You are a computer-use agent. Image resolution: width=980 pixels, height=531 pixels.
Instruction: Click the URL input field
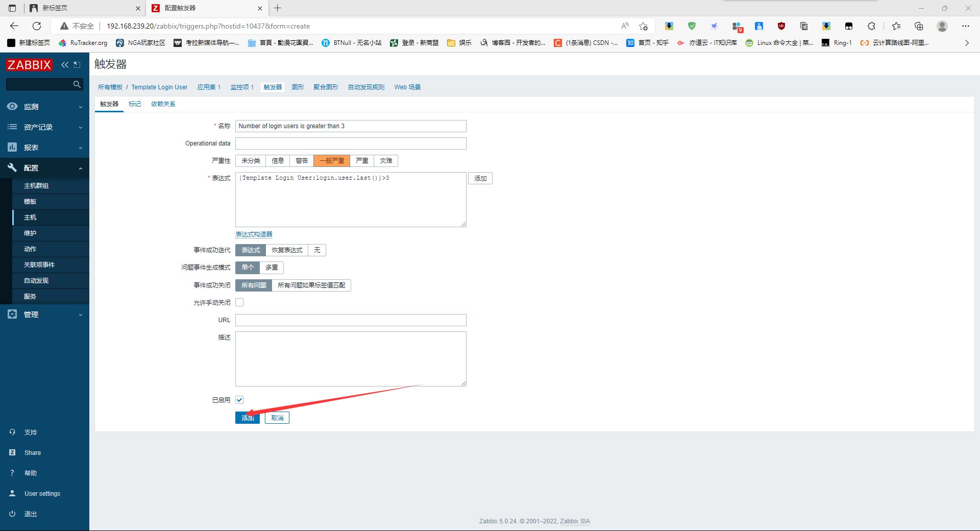[351, 320]
